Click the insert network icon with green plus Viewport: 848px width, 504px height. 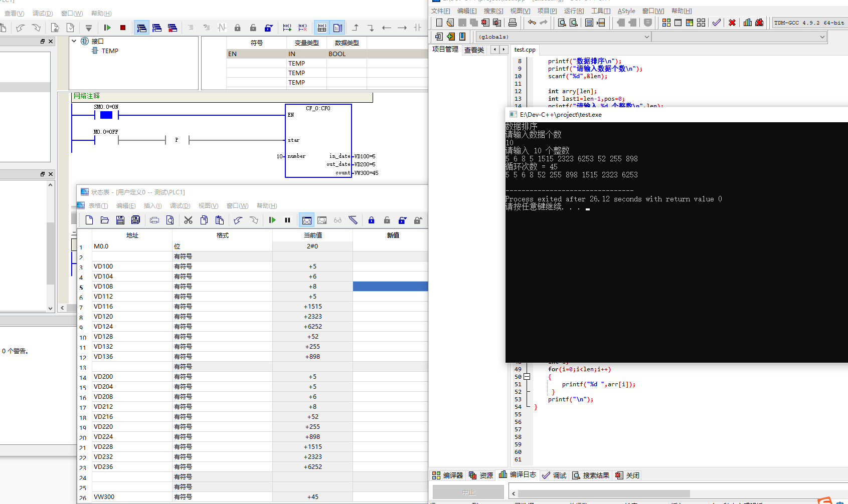287,28
